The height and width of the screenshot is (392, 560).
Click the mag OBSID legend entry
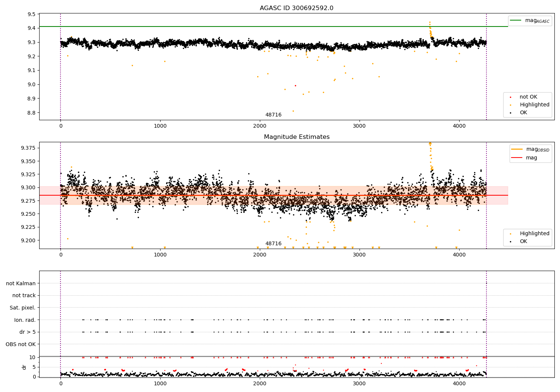(530, 149)
